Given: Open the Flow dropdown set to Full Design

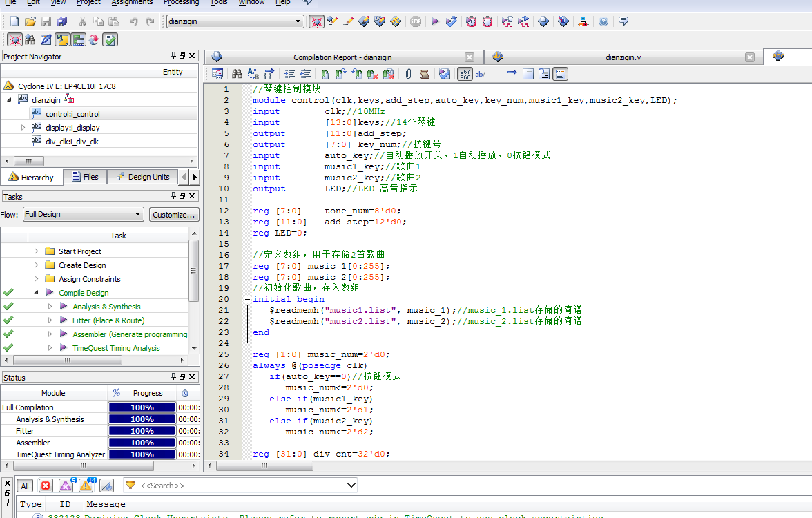Looking at the screenshot, I should (83, 214).
